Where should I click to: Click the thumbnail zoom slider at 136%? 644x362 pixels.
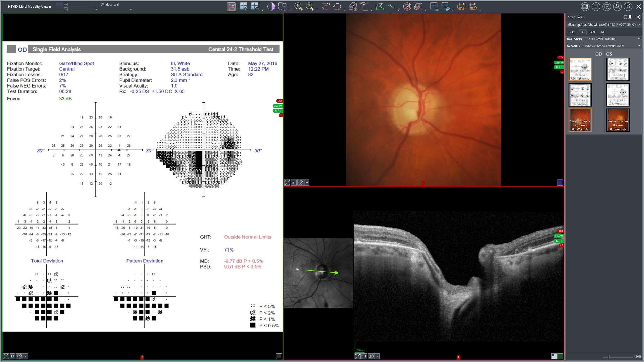coord(608,357)
